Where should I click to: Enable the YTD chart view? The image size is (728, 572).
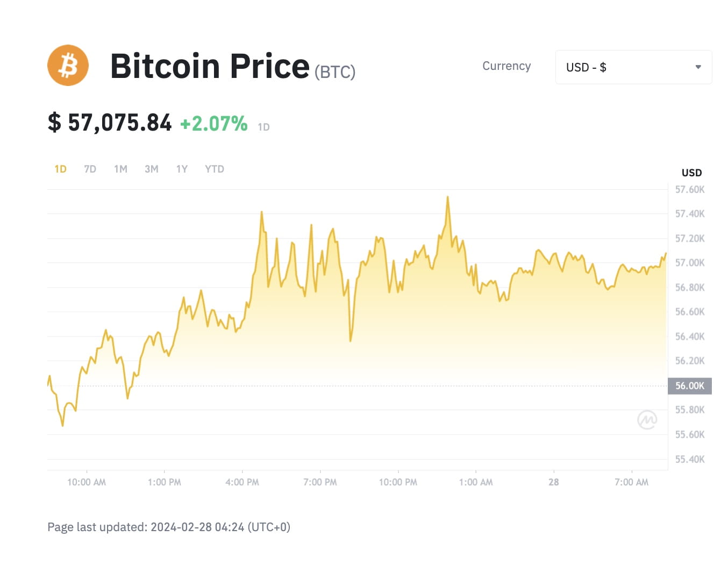[x=214, y=168]
